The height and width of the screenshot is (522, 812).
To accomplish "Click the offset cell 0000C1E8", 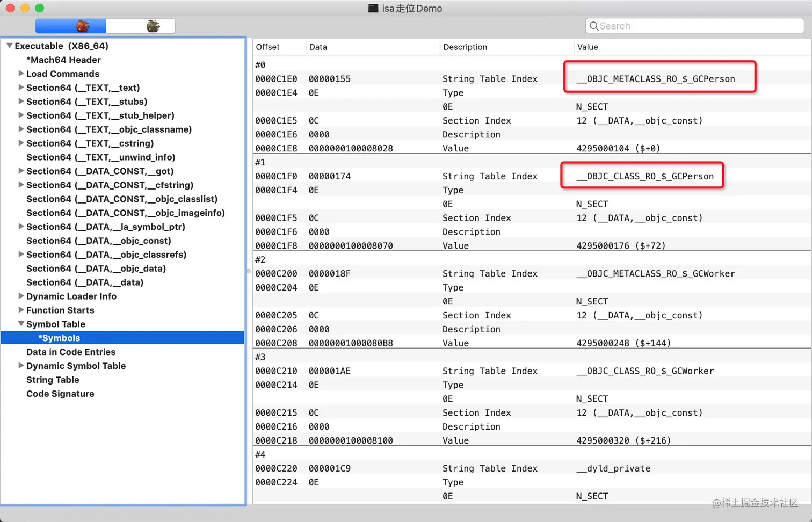I will pos(276,148).
